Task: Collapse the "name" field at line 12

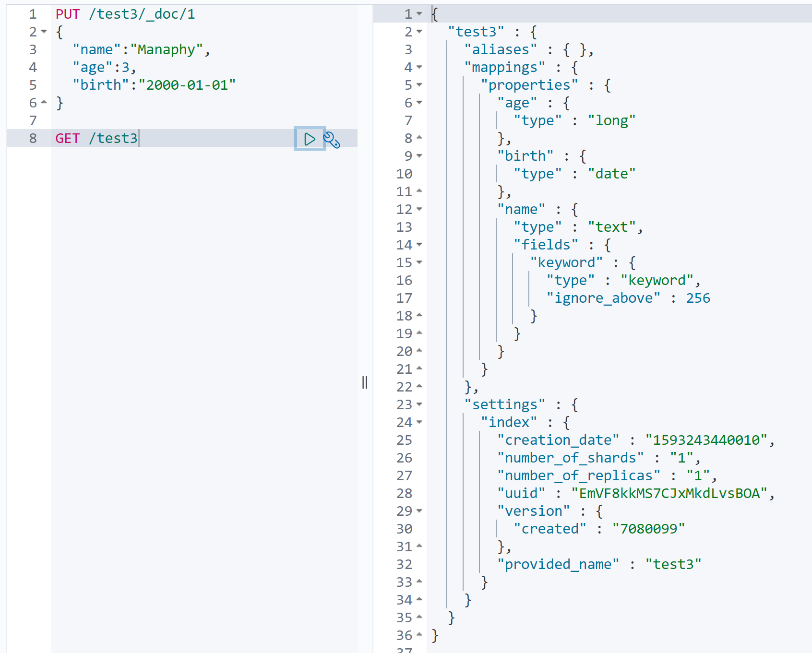Action: tap(419, 209)
